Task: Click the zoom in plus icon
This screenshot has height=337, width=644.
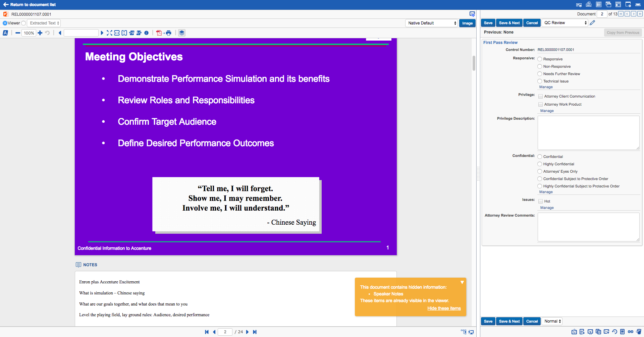Action: [40, 33]
